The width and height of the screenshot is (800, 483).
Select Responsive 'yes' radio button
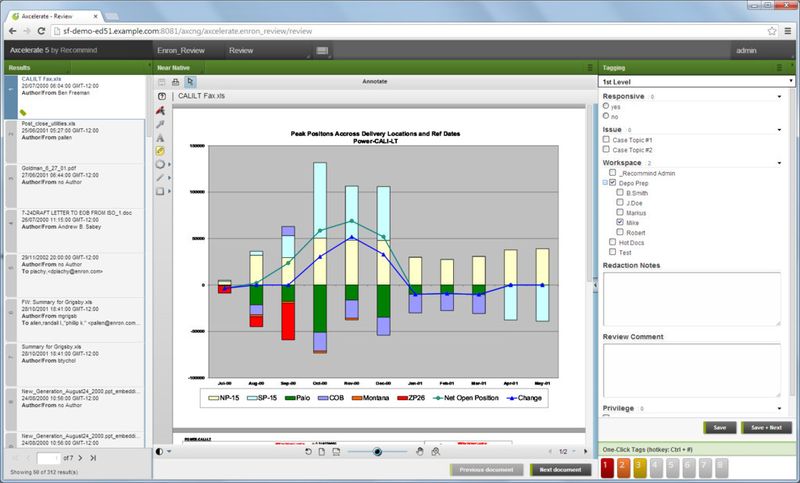(606, 106)
